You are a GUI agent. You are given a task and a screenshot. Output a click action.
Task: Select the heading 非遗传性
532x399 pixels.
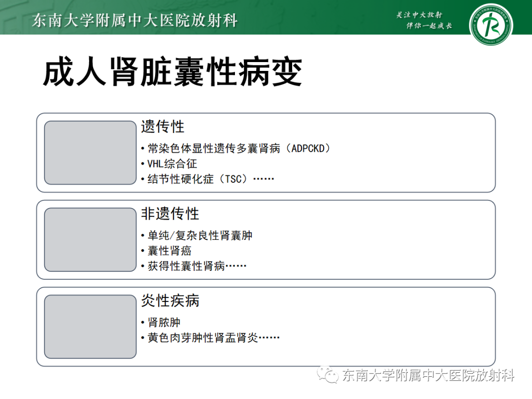170,214
